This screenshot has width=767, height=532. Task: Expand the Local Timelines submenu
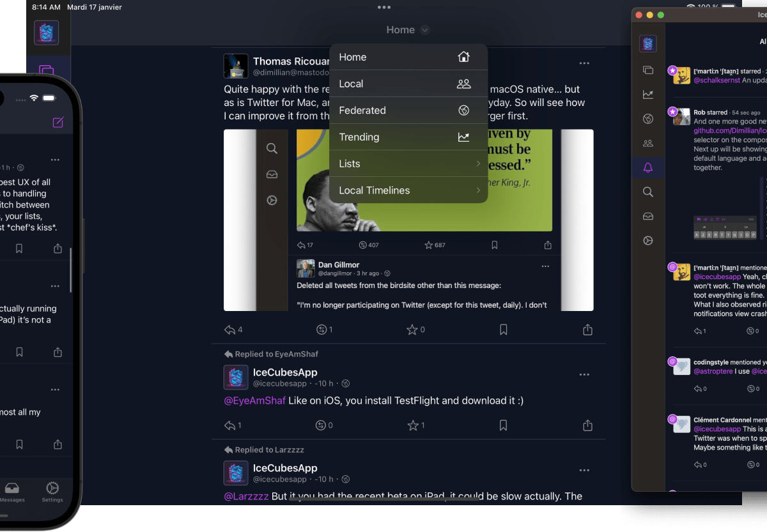408,190
